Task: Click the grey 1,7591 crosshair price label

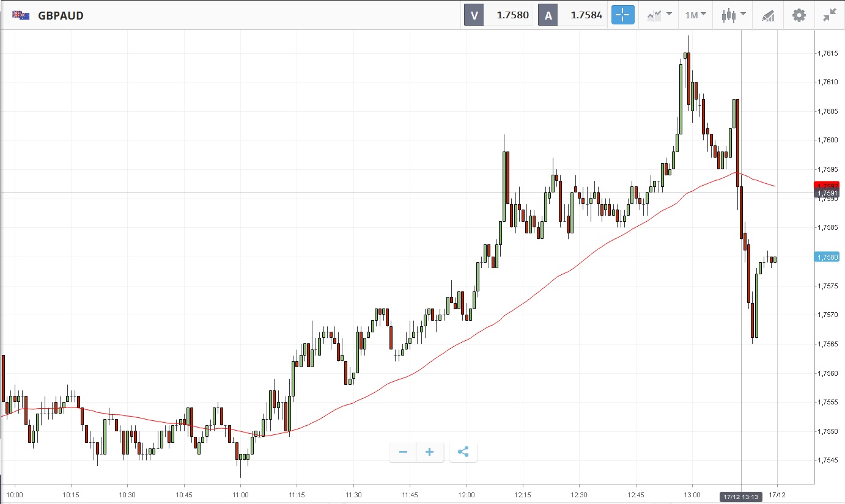Action: (827, 193)
